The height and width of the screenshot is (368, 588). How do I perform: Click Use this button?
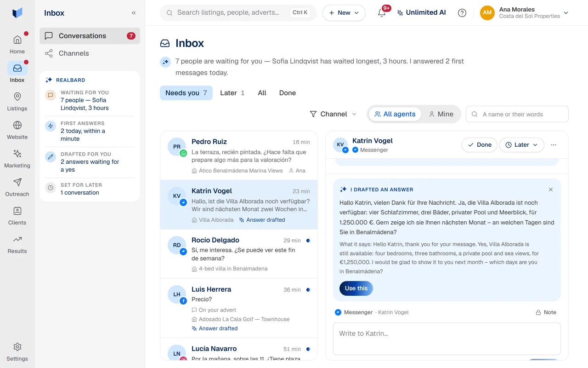(x=356, y=288)
